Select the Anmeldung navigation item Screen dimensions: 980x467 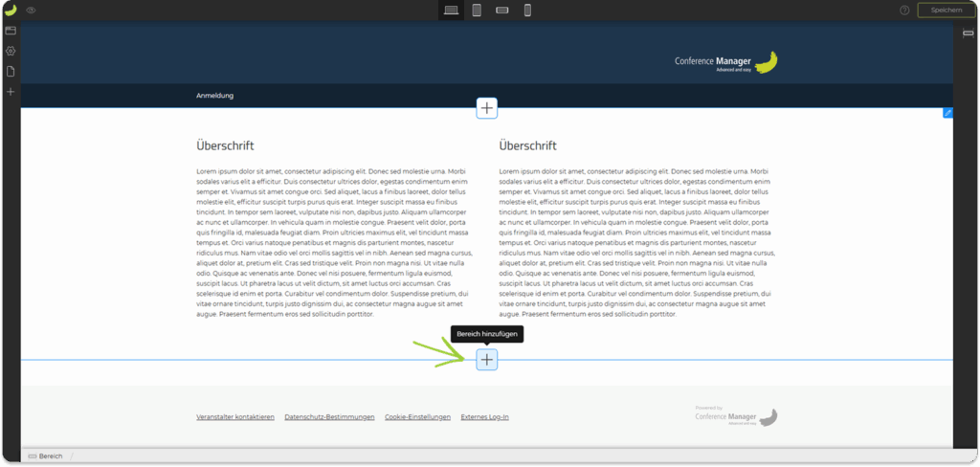coord(214,96)
